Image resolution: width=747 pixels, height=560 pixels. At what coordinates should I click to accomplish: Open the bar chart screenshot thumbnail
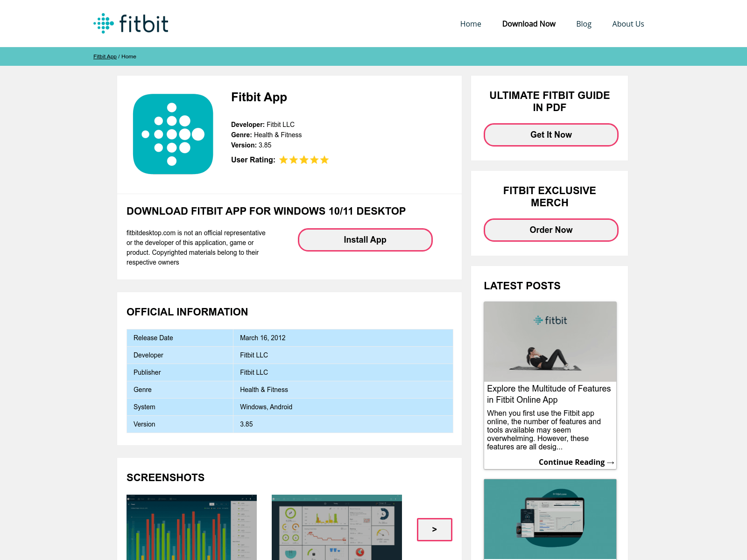191,527
